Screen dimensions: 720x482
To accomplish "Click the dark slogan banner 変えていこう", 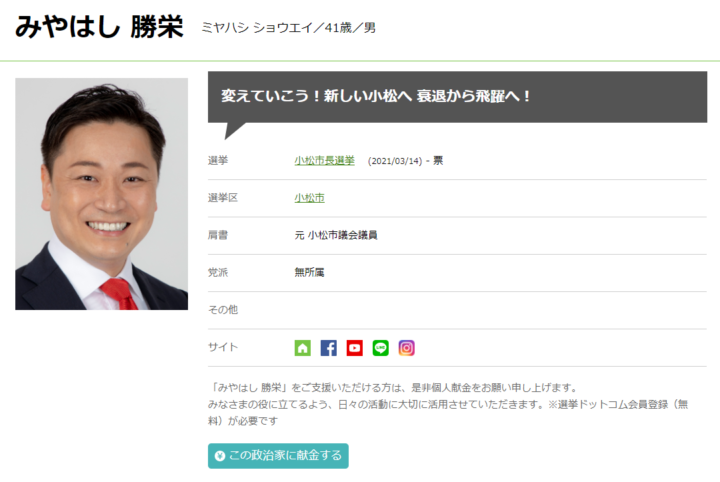I will coord(461,97).
